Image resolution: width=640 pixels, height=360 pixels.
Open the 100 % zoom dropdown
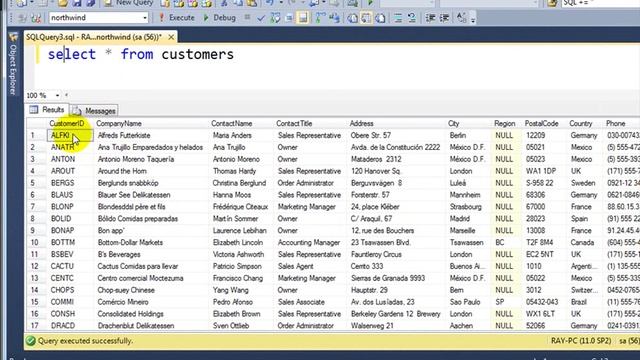coord(57,96)
